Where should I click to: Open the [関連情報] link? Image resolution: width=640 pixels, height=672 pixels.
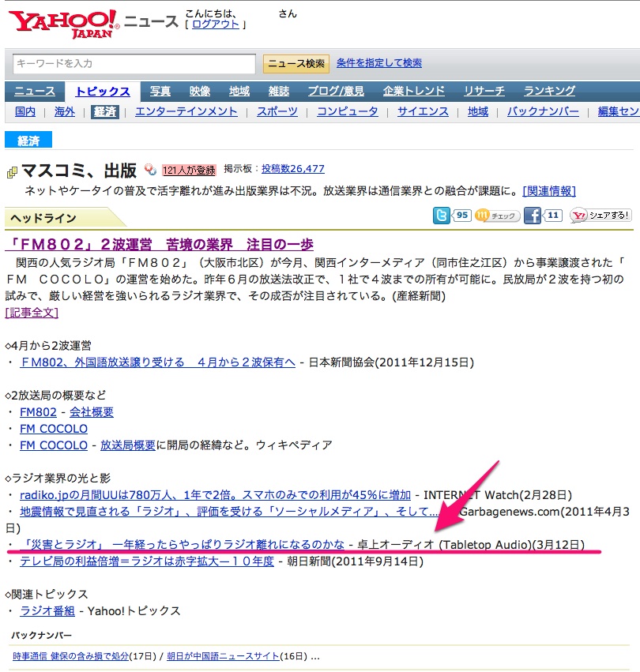pos(549,191)
